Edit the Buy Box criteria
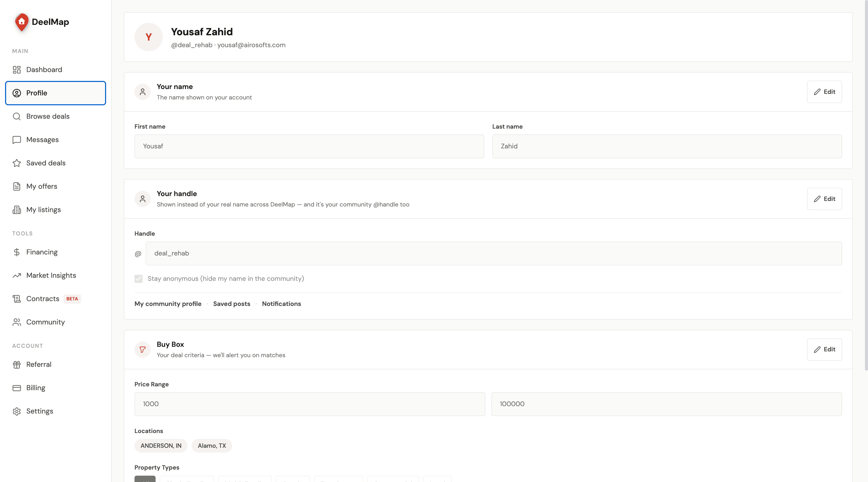Screen dimensions: 868x482 pyautogui.click(x=824, y=349)
